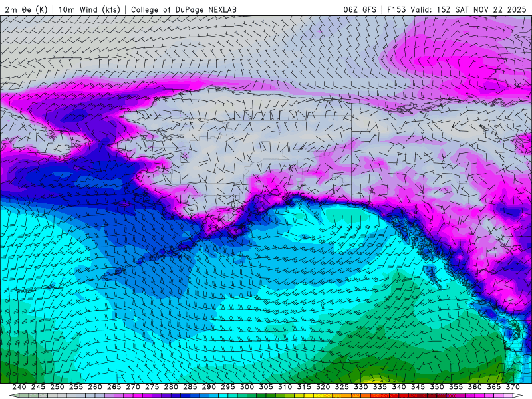Click the 350 value on the color scale

[437, 387]
